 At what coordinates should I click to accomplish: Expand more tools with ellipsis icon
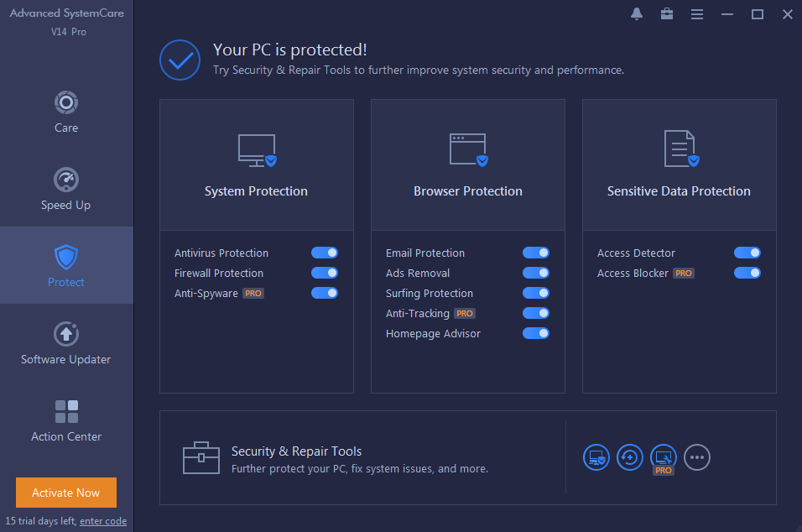point(696,457)
